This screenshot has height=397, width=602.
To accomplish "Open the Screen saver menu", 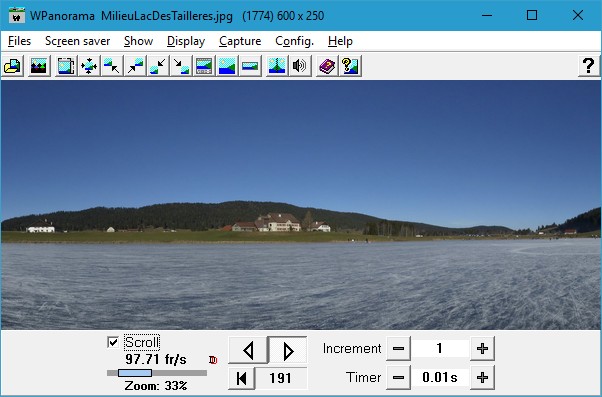I will point(78,41).
